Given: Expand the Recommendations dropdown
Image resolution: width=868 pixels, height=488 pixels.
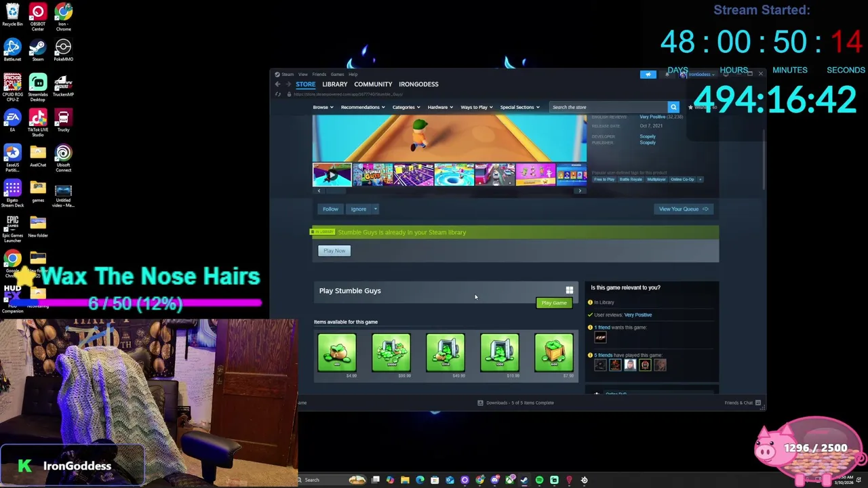Looking at the screenshot, I should click(362, 107).
